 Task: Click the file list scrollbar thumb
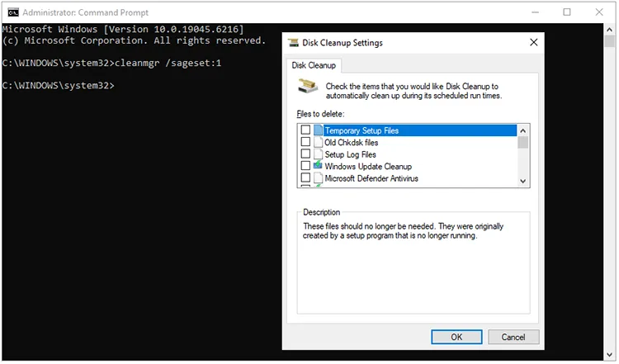[524, 143]
